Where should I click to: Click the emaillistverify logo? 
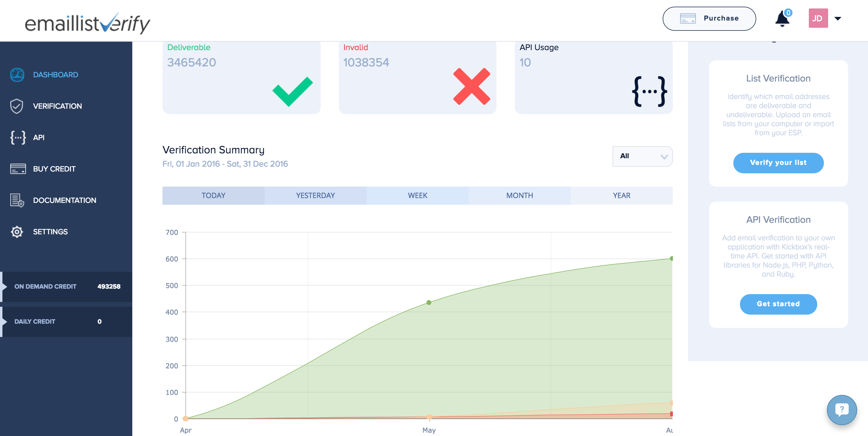pos(88,23)
